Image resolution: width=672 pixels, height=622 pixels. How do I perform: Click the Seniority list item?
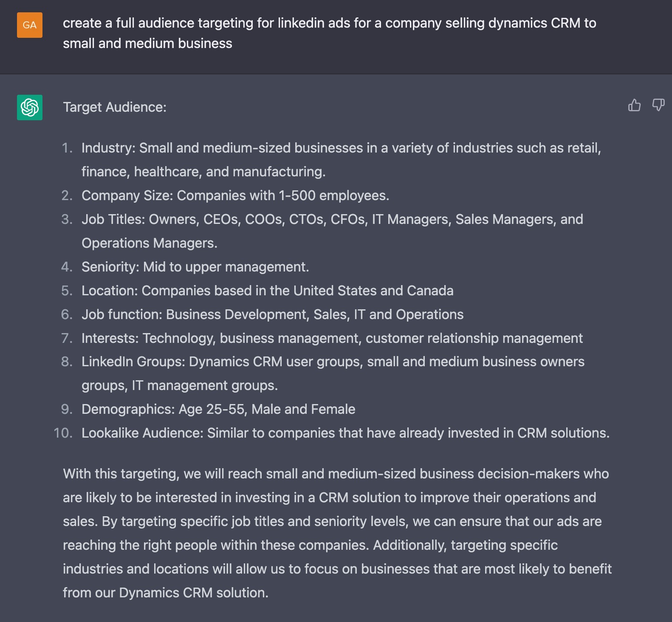click(x=195, y=267)
